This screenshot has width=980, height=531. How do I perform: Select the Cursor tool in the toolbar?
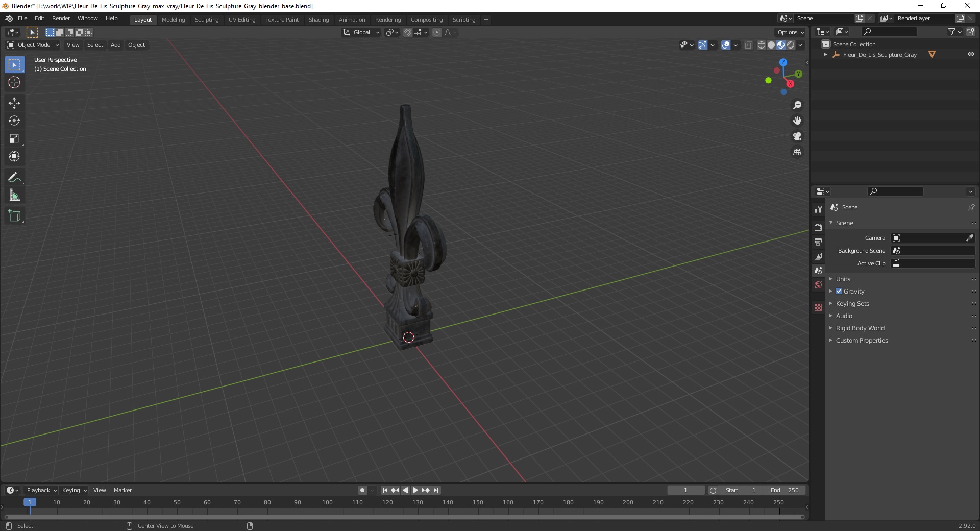pyautogui.click(x=14, y=82)
